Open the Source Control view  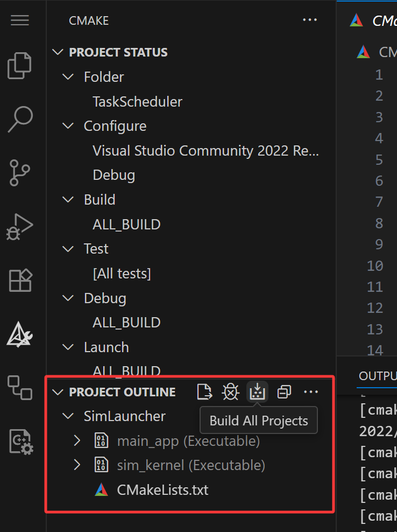[x=20, y=172]
